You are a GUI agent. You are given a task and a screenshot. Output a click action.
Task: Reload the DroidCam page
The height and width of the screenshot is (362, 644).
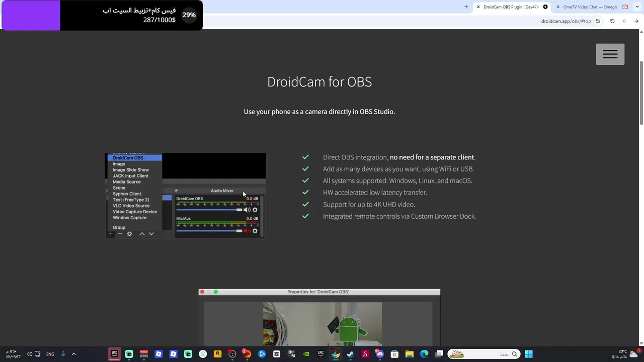point(612,21)
